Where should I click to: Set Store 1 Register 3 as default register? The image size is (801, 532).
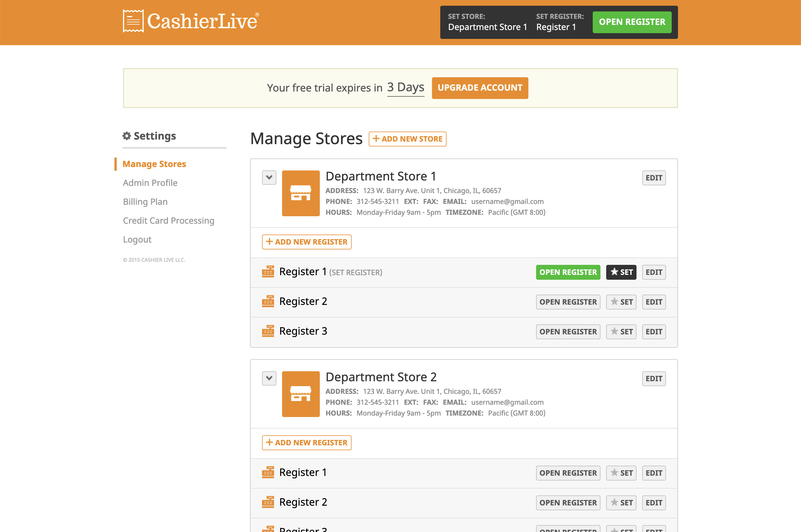pos(621,331)
